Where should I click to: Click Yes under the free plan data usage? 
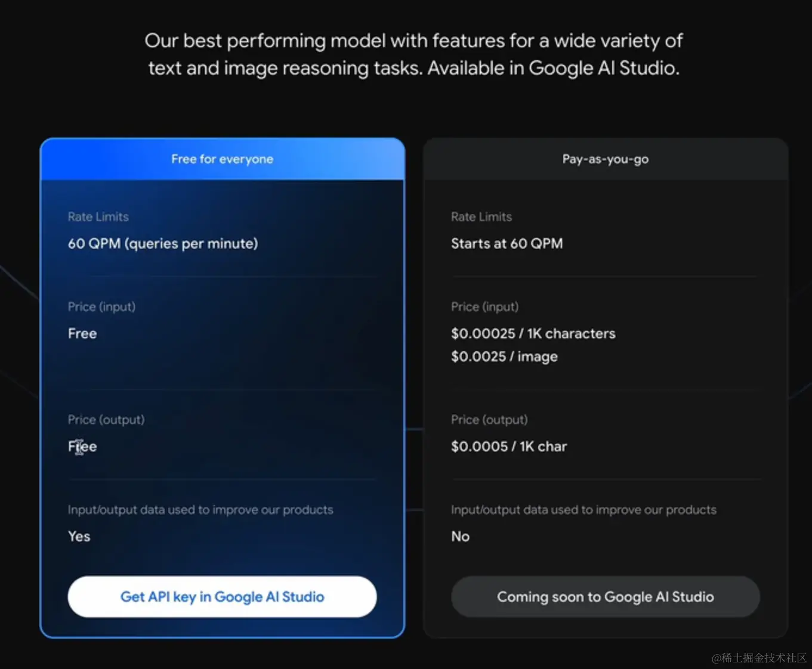tap(79, 536)
